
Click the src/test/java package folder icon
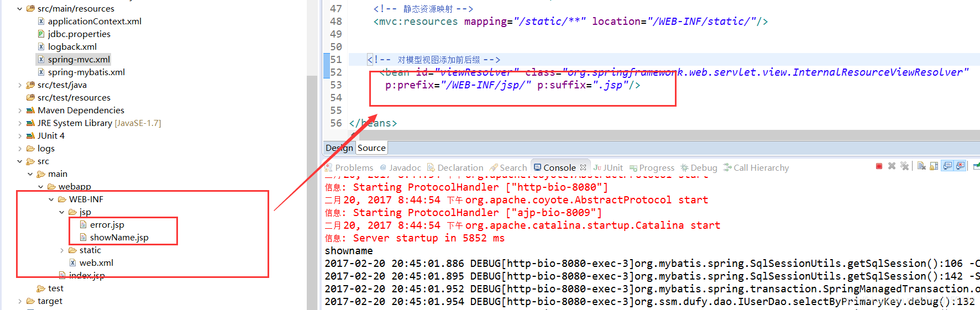pyautogui.click(x=30, y=85)
